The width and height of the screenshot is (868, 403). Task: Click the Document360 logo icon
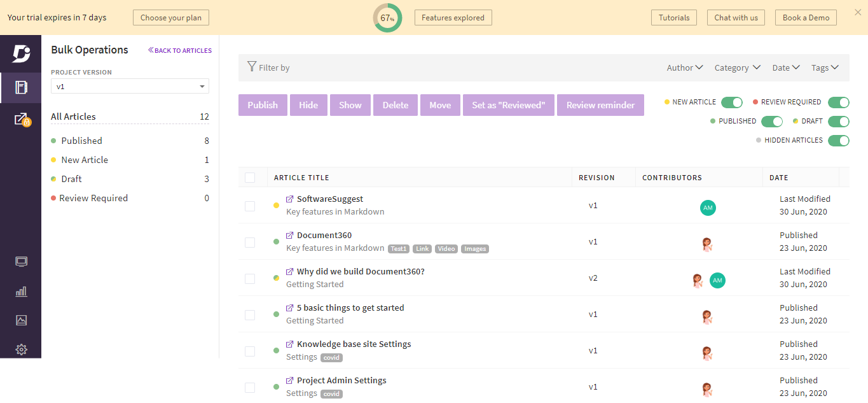pyautogui.click(x=20, y=54)
